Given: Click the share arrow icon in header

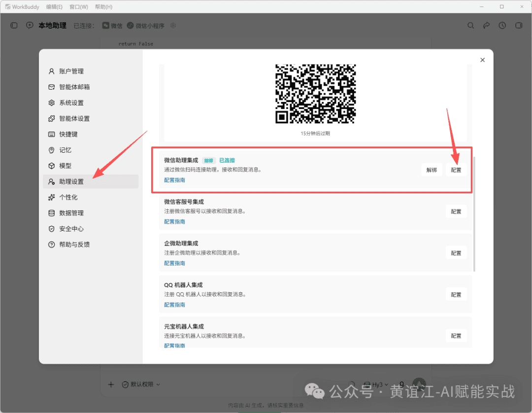Looking at the screenshot, I should pyautogui.click(x=487, y=26).
